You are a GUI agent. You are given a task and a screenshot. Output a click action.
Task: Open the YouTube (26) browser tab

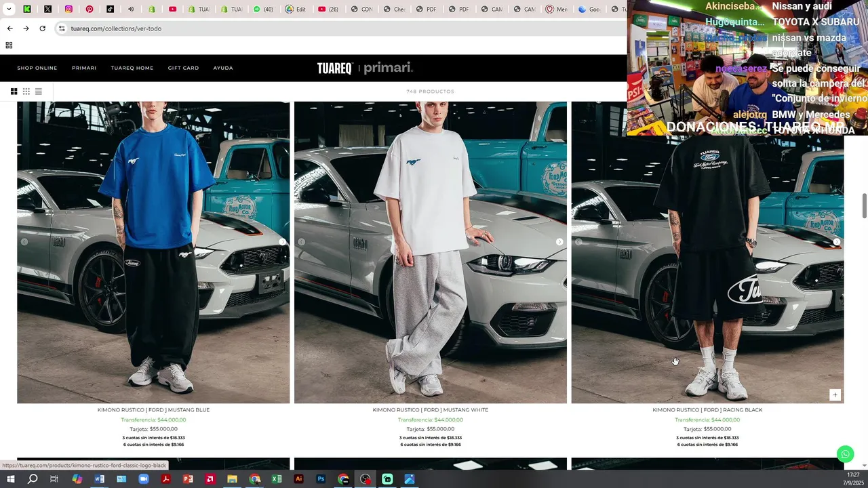[328, 9]
